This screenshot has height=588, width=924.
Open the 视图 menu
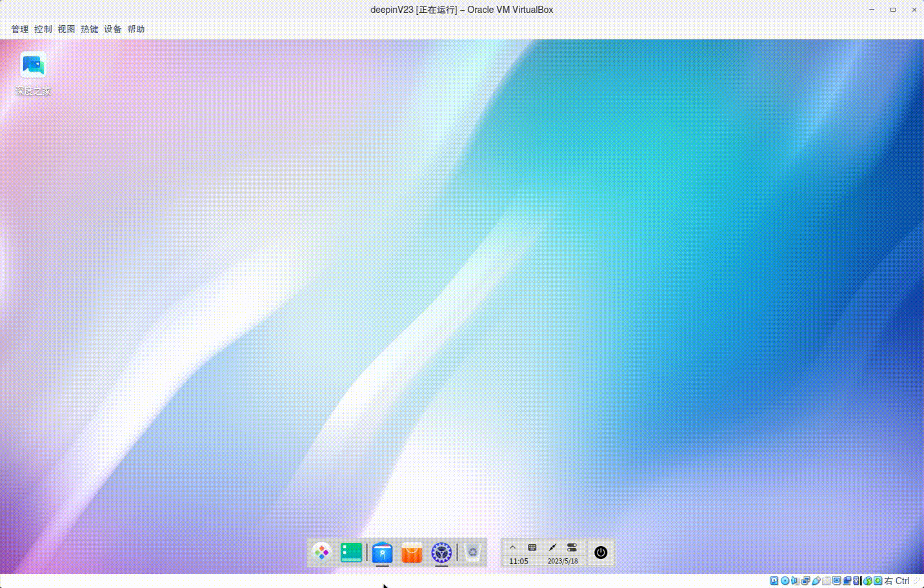[x=66, y=28]
